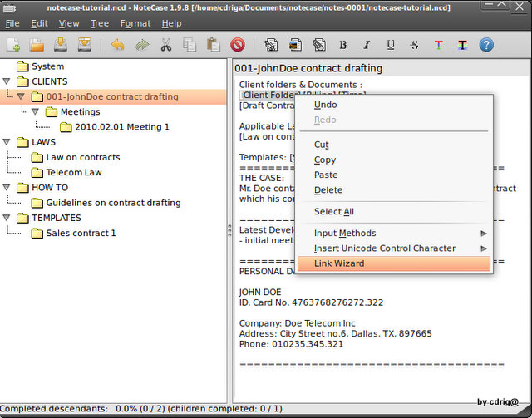Click the text background color T icon

tap(462, 45)
